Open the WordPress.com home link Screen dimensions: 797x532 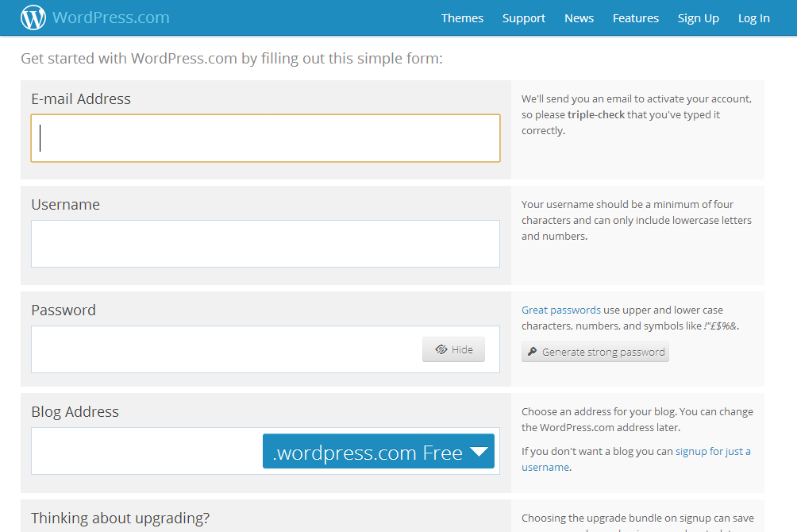(x=111, y=17)
